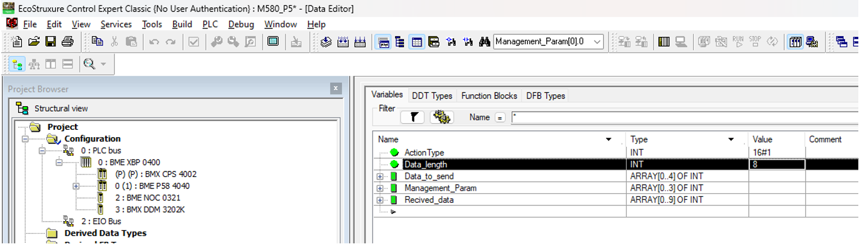868x250 pixels.
Task: Click the Redo arrow icon
Action: pos(171,42)
